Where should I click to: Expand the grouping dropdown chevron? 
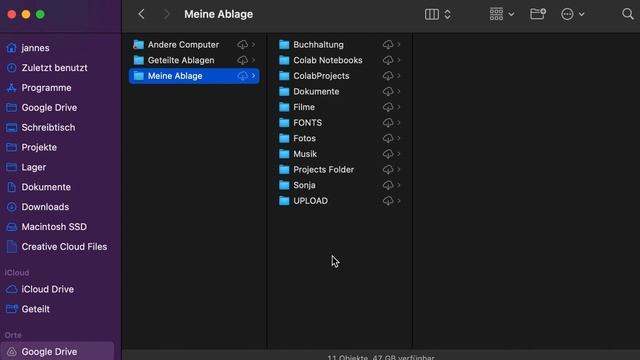click(511, 14)
